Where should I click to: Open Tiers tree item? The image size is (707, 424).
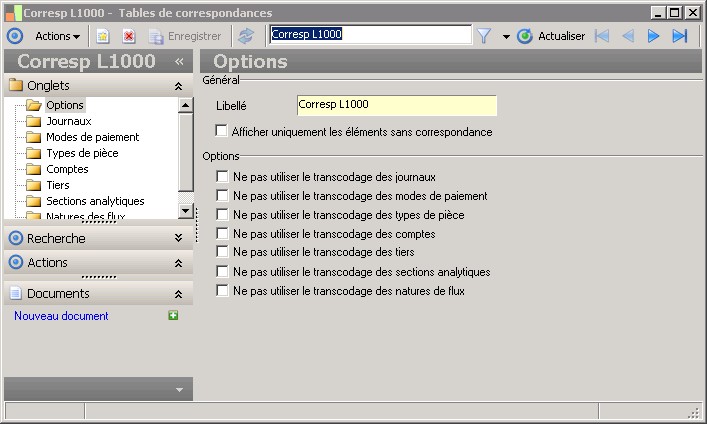click(58, 185)
